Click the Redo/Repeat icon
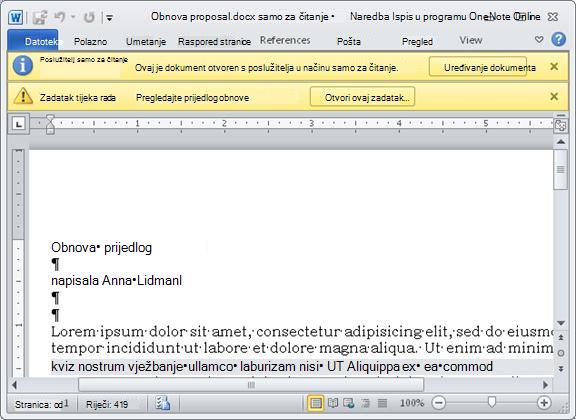The image size is (576, 420). tap(89, 17)
